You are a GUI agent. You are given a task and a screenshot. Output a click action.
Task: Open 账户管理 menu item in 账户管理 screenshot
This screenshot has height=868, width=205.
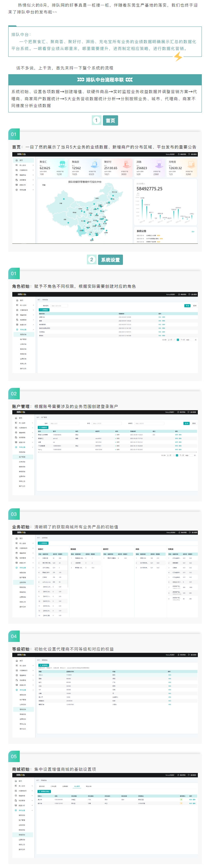coord(23,457)
